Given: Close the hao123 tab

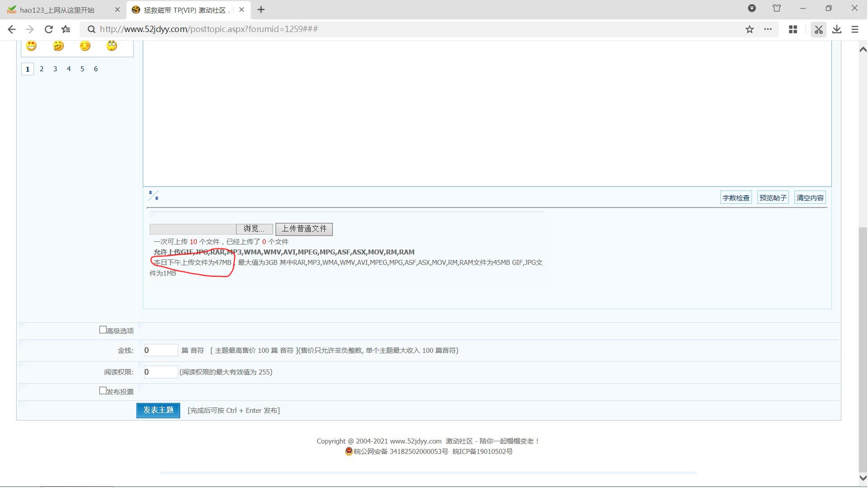Looking at the screenshot, I should point(117,9).
